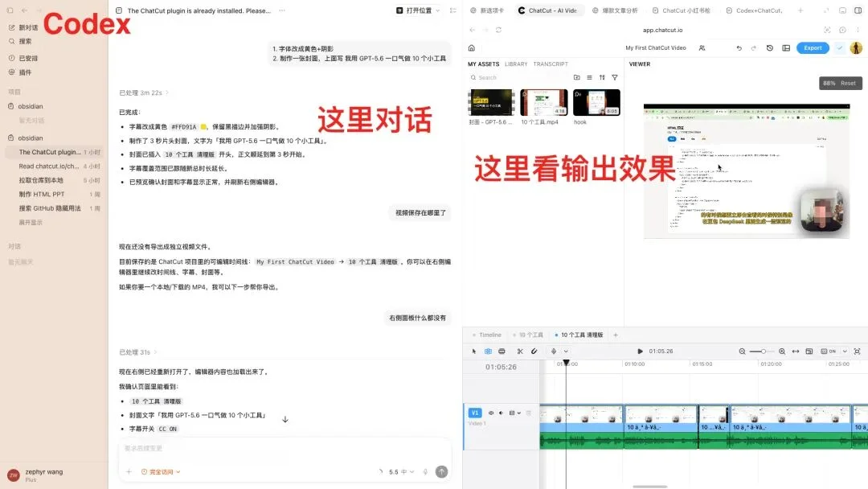868x489 pixels.
Task: Expand the microphone options chevron in timeline
Action: [566, 351]
